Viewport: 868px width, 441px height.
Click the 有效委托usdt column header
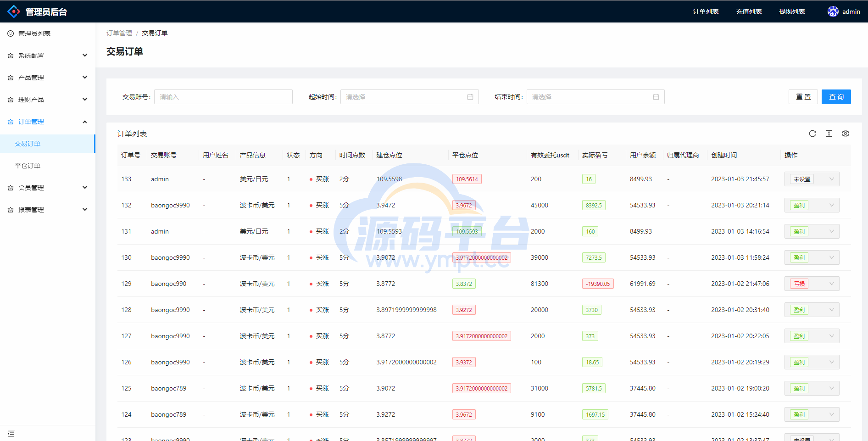(550, 155)
